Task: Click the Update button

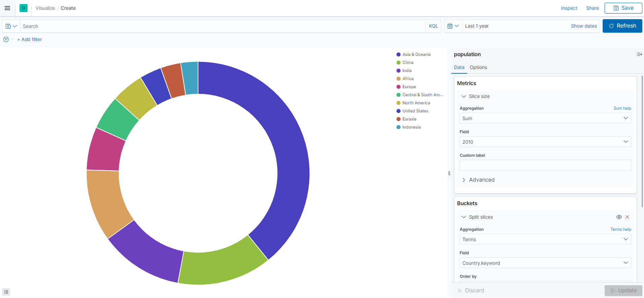Action: [x=623, y=291]
